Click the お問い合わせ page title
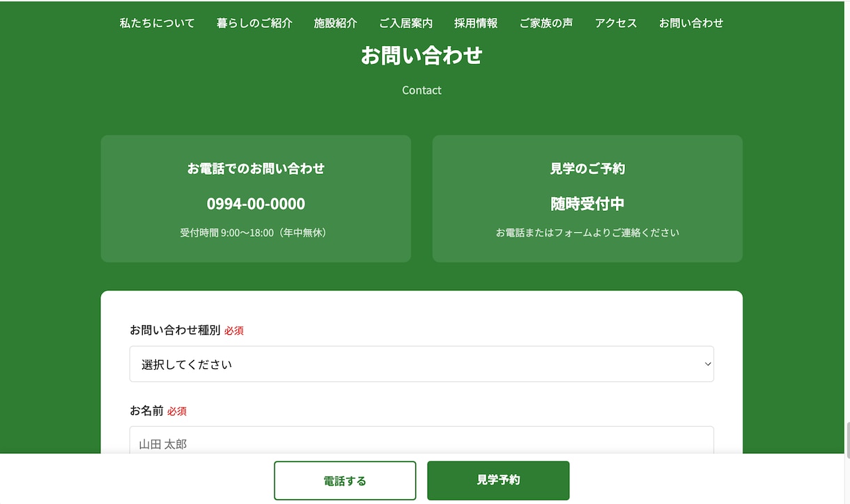 [422, 55]
